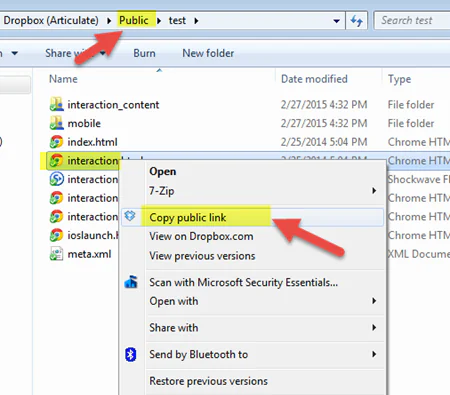450x395 pixels.
Task: Click the meta.xml file icon
Action: (x=56, y=254)
